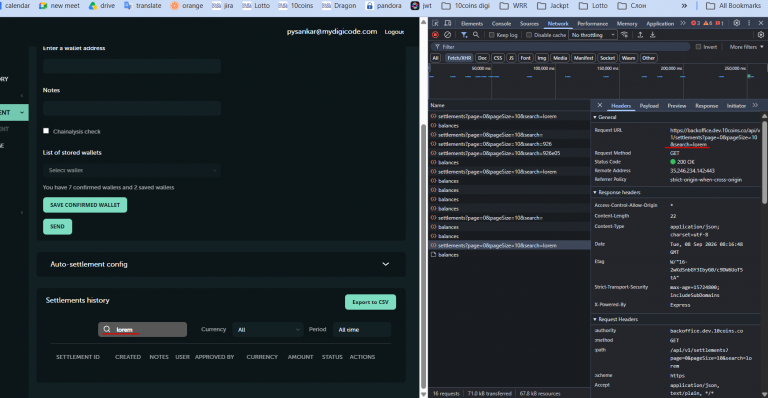Viewport: 768px width, 398px height.
Task: Open the All Bookmarks folder
Action: click(733, 6)
